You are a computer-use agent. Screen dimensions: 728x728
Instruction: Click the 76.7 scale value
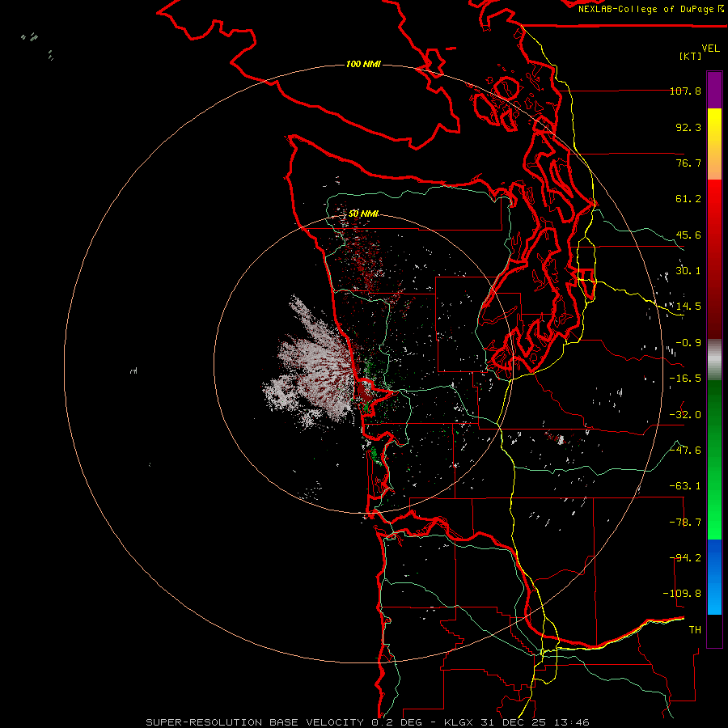(688, 163)
